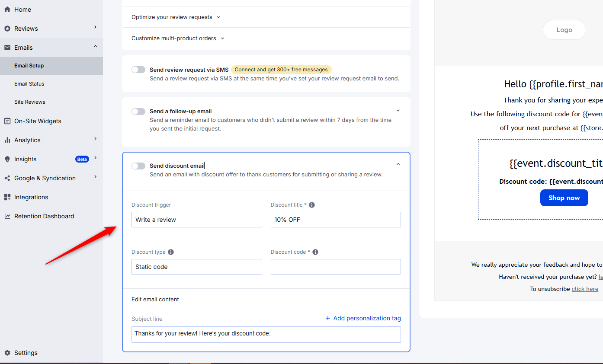Click the Shop now button
The height and width of the screenshot is (364, 603).
point(564,198)
